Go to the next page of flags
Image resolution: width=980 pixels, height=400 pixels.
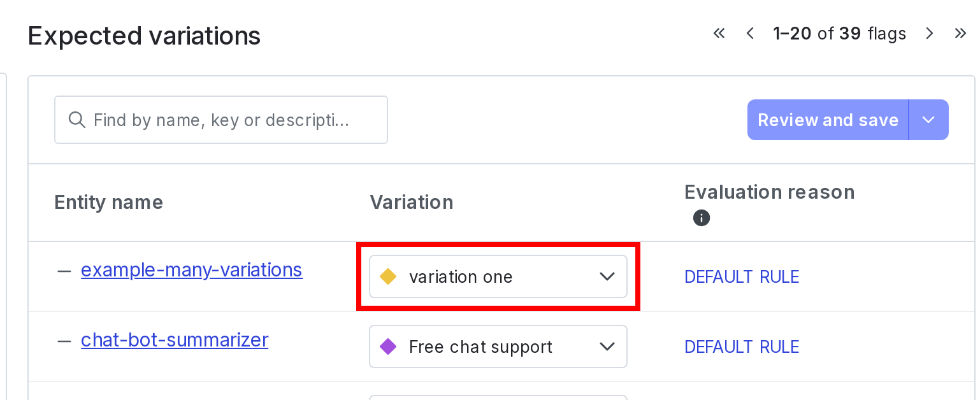tap(930, 33)
